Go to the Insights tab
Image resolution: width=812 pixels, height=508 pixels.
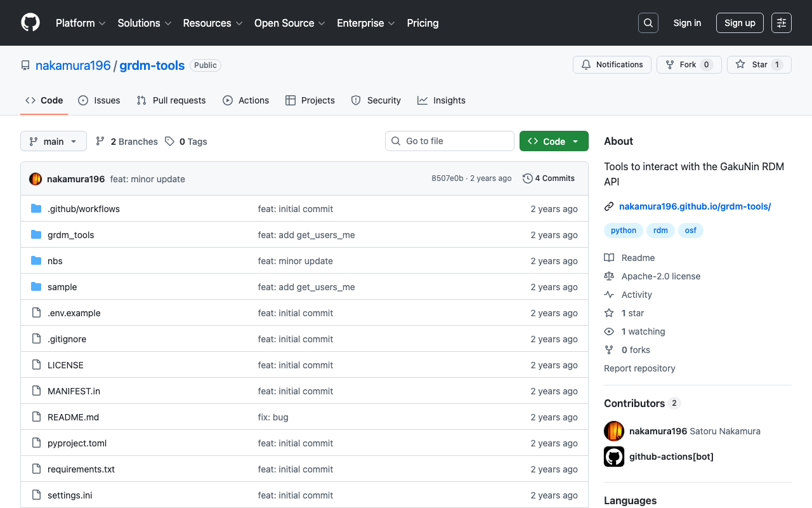(442, 100)
